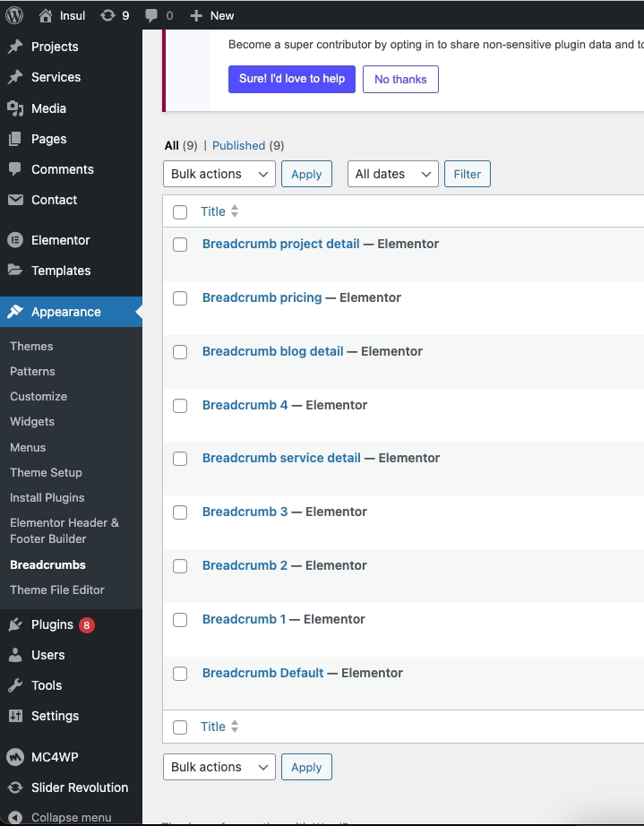Click the Insul home site icon

pos(47,15)
